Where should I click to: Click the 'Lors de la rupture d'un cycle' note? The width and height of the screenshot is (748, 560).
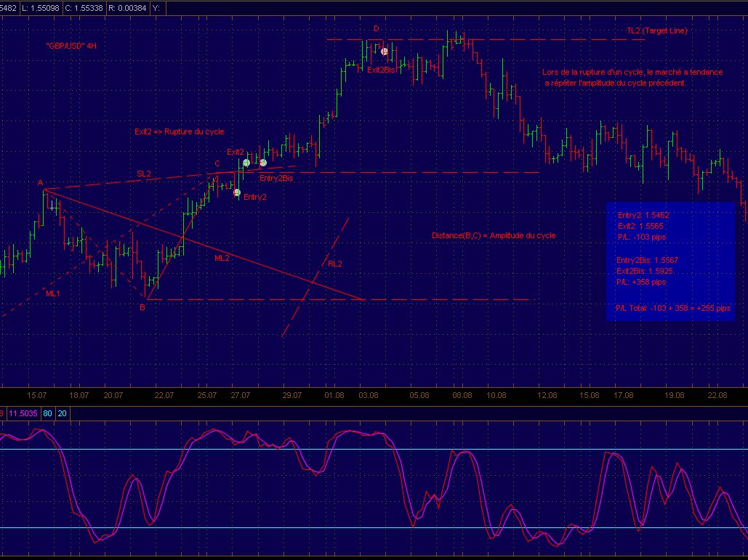pyautogui.click(x=632, y=77)
